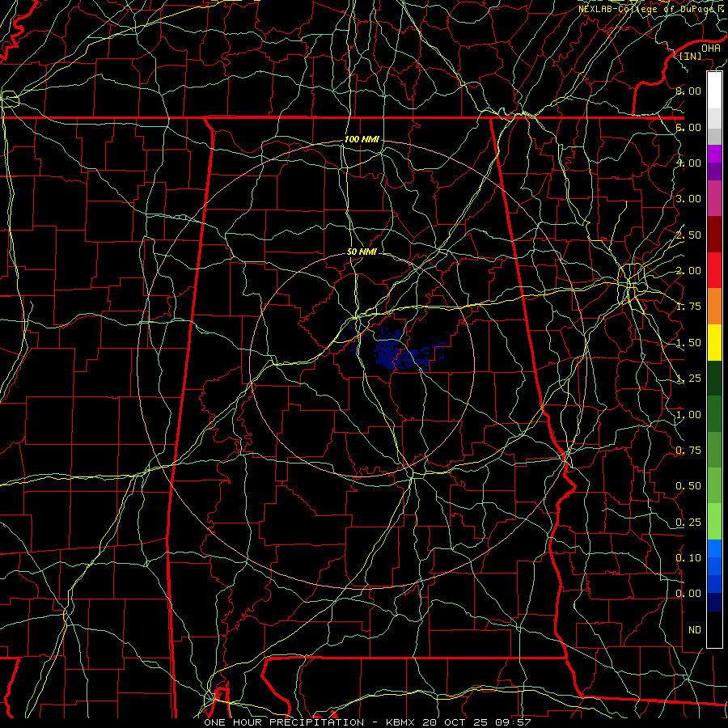Click the pink legend swatch at 3.00
The image size is (728, 728).
pos(714,198)
